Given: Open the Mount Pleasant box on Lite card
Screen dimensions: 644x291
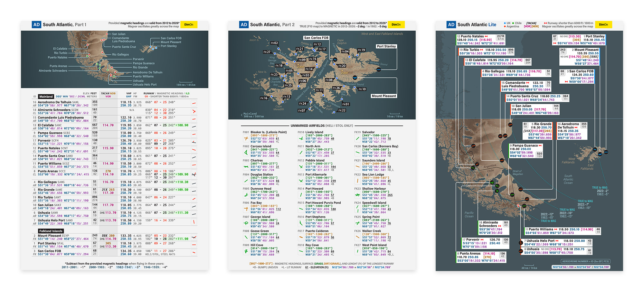Looking at the screenshot, I should [580, 57].
